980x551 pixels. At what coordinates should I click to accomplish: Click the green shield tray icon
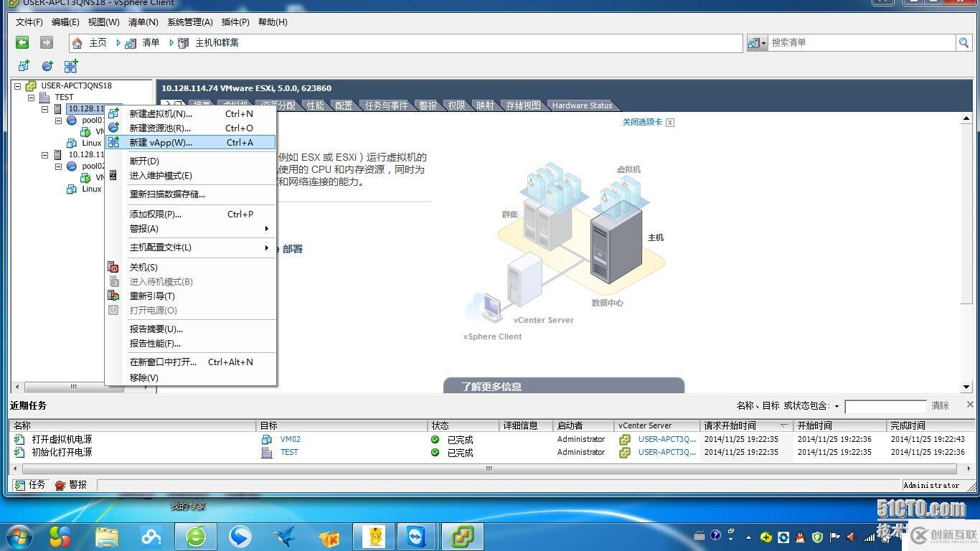tap(817, 537)
